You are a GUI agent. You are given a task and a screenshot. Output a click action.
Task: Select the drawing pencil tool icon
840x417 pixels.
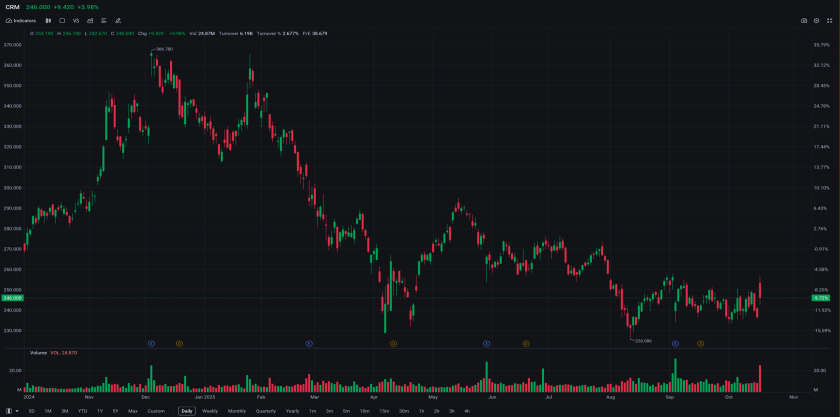click(118, 20)
